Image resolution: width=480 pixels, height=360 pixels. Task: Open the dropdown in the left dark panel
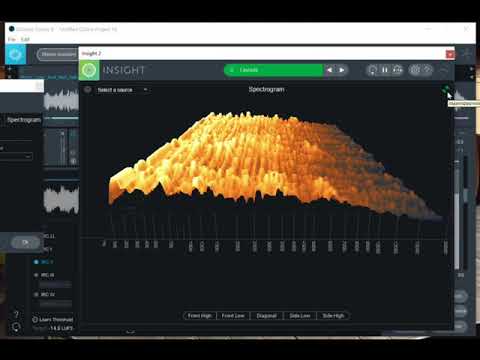[16, 156]
